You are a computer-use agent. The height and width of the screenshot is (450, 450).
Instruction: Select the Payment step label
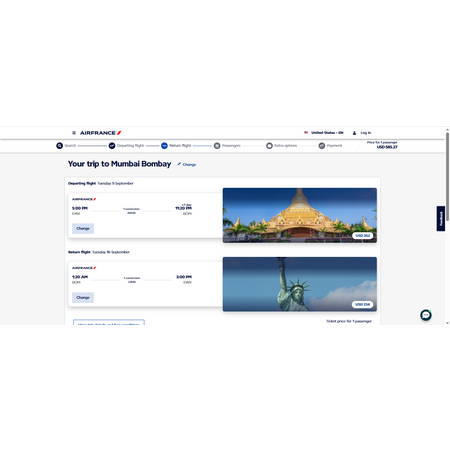(334, 146)
